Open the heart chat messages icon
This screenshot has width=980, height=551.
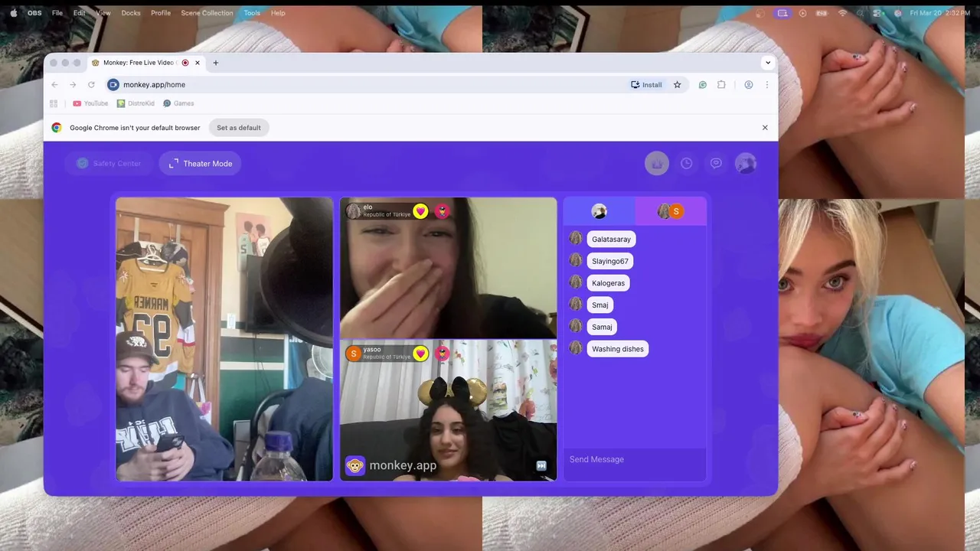(716, 163)
